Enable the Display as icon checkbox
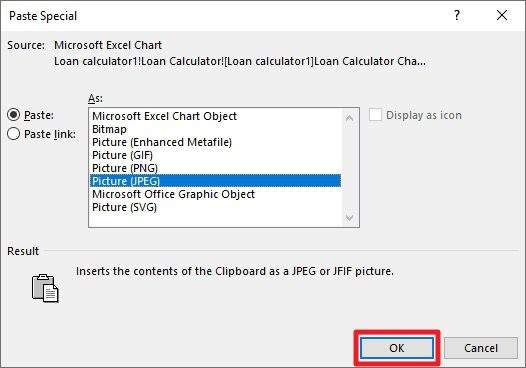This screenshot has height=368, width=526. pyautogui.click(x=375, y=115)
